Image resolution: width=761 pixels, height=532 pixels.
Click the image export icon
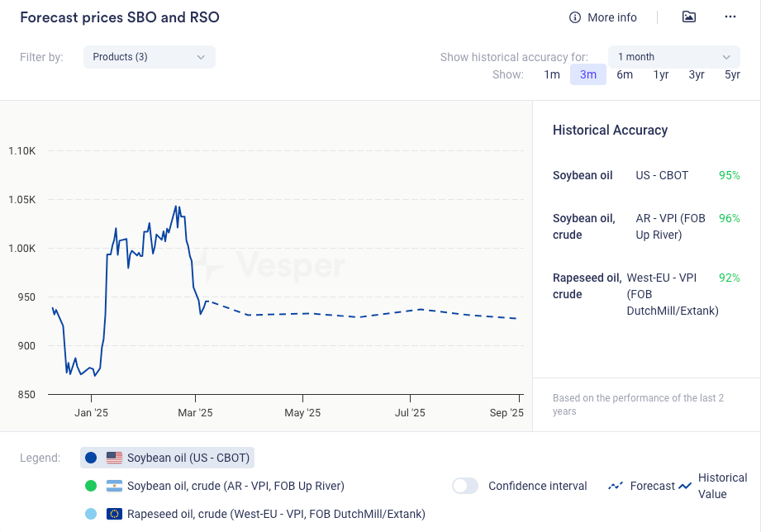(688, 17)
